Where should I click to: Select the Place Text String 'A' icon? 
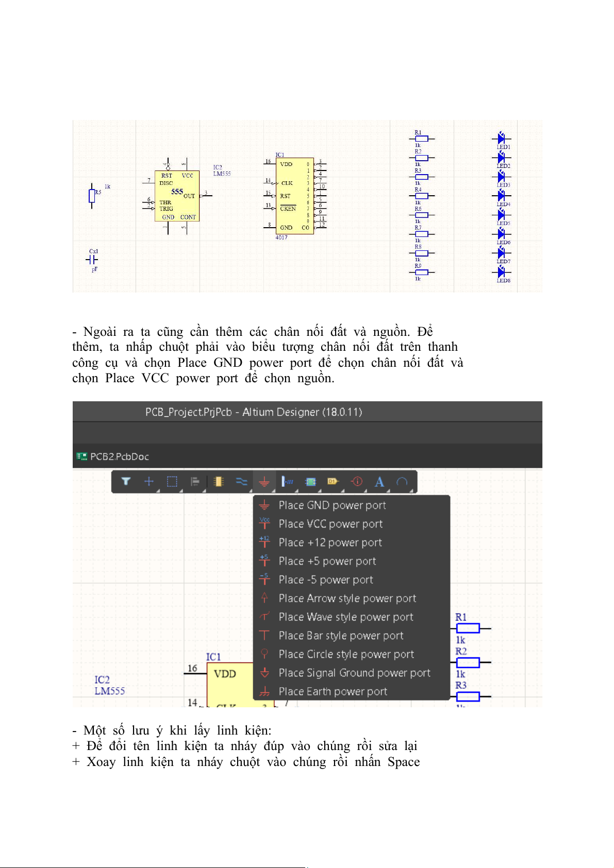pos(379,482)
